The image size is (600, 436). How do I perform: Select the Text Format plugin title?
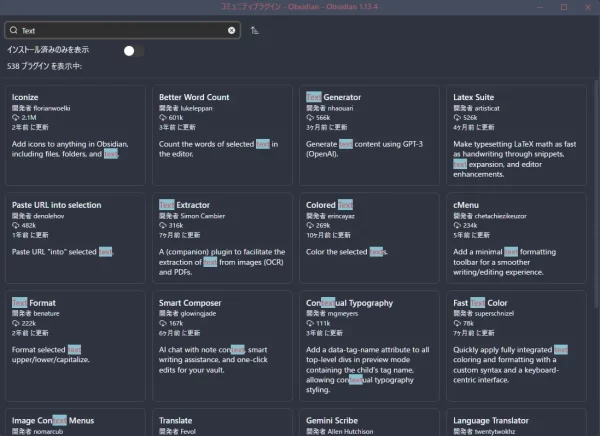(x=34, y=303)
